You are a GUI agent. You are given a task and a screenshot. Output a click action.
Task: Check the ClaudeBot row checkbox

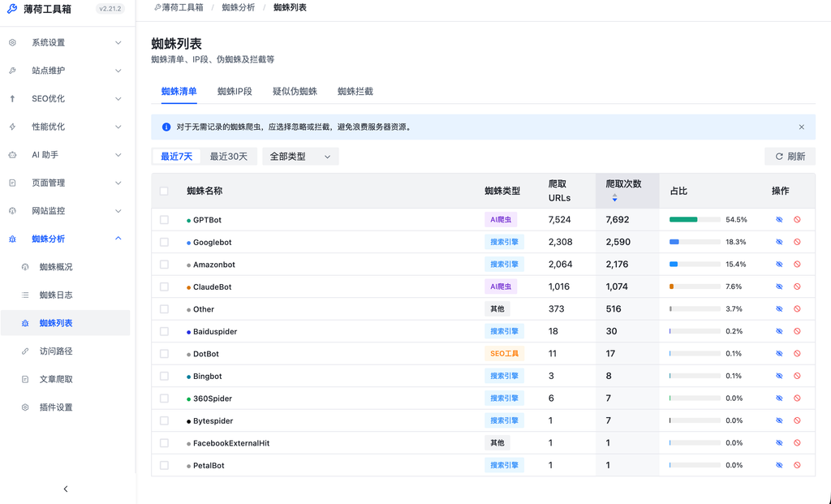[x=164, y=286]
